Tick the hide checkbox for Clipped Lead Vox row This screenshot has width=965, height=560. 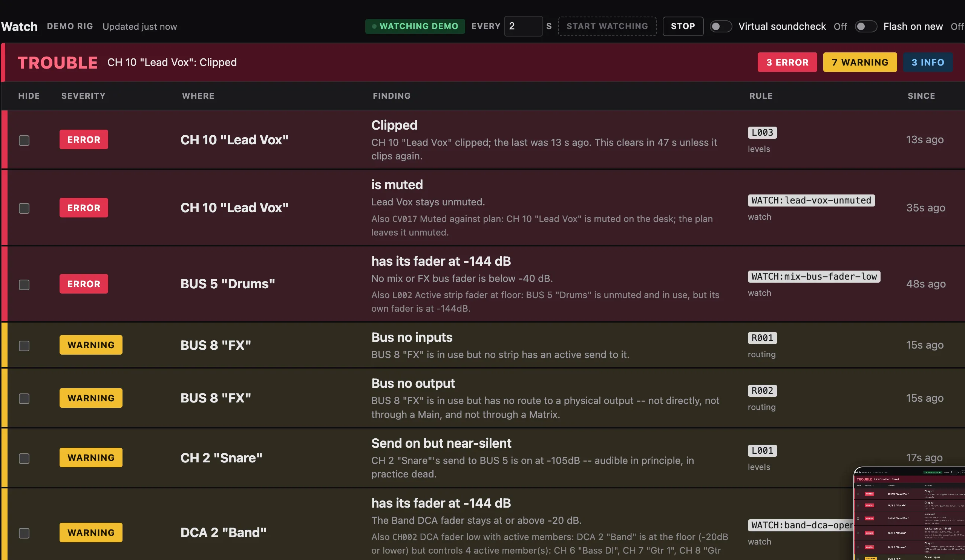(24, 141)
